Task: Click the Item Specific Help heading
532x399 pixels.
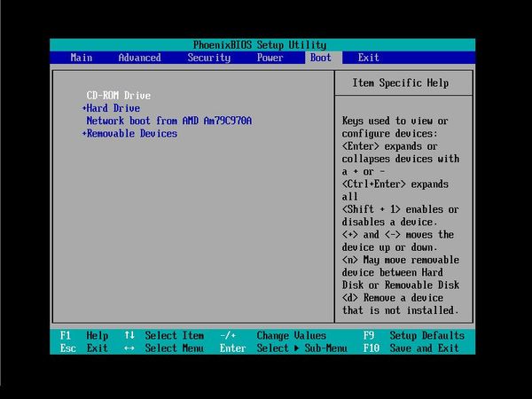Action: pyautogui.click(x=401, y=82)
